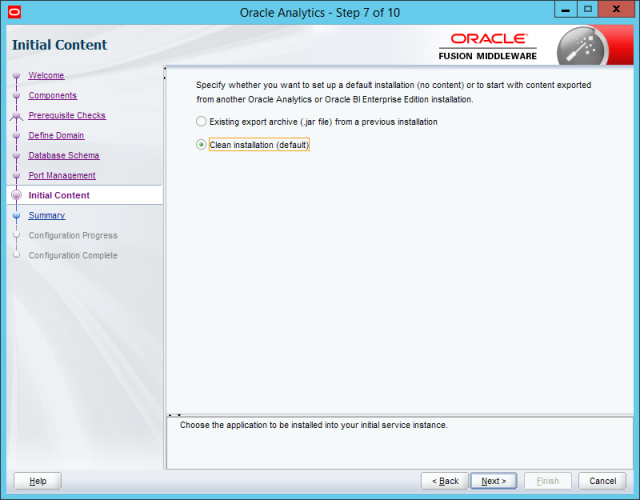Open the Port Management step link

pyautogui.click(x=62, y=176)
